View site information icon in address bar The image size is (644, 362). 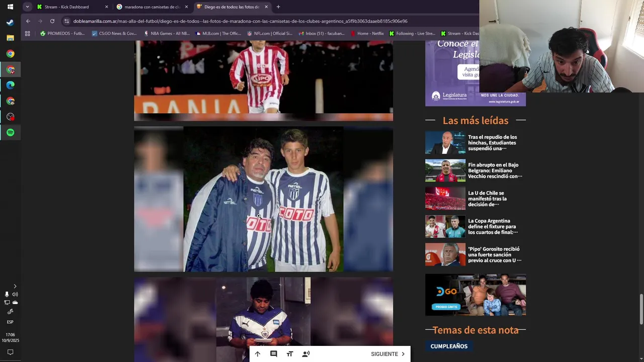(66, 21)
